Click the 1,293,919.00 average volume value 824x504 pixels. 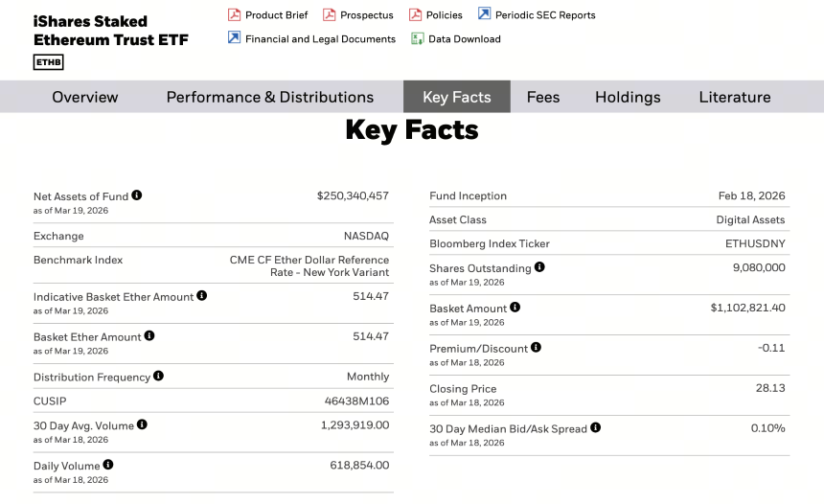tap(355, 424)
